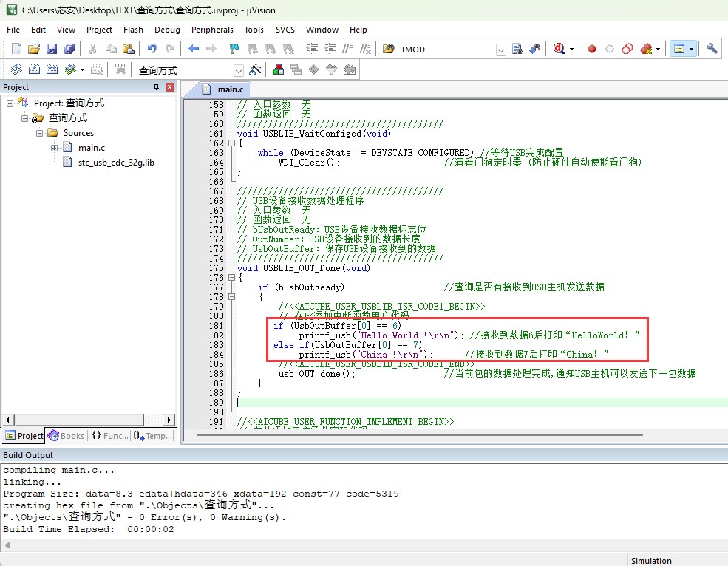The image size is (728, 566).
Task: Collapse Project: 查询方式 root node
Action: point(10,103)
